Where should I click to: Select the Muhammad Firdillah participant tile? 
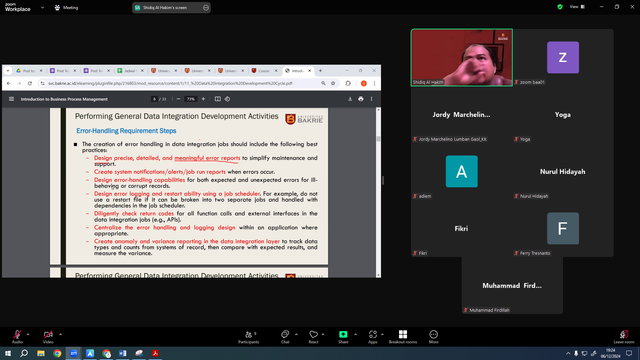pyautogui.click(x=512, y=285)
